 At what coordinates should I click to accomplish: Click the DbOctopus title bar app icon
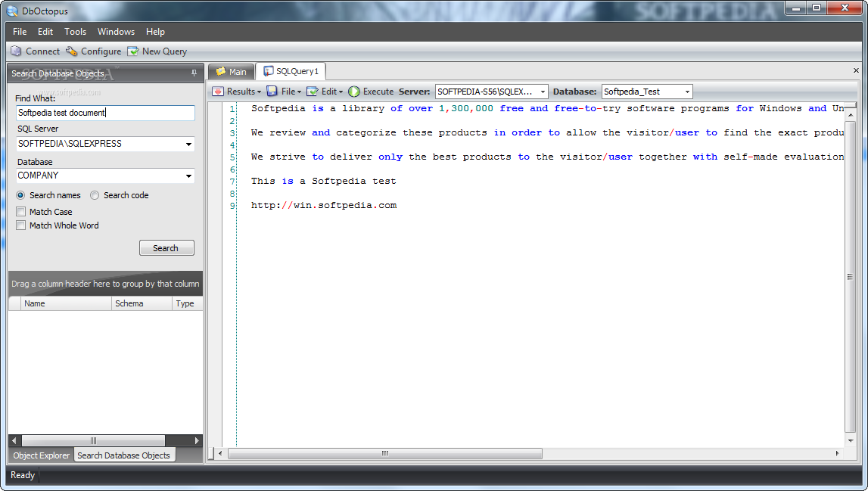12,11
